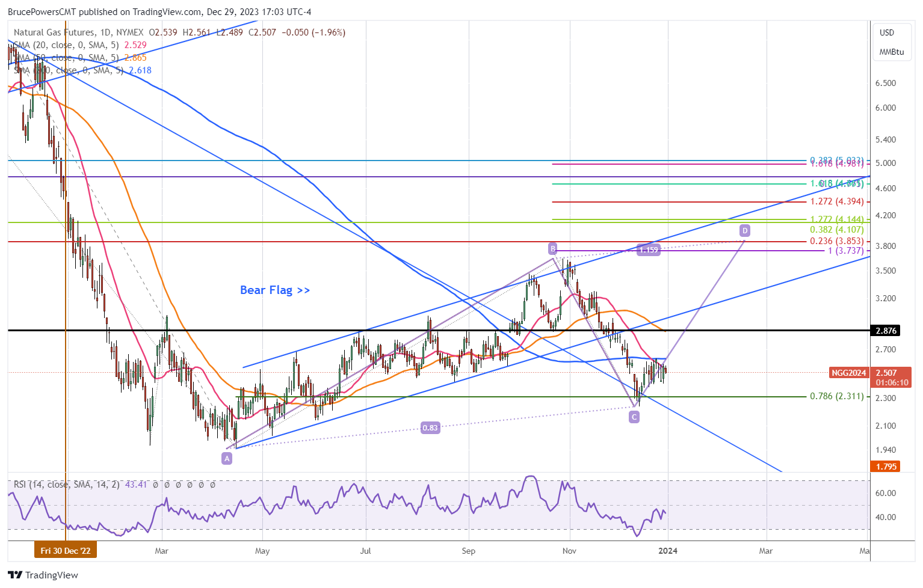Click the 1.272 (4.144) Fibonacci label
Image resolution: width=923 pixels, height=588 pixels.
pyautogui.click(x=837, y=219)
